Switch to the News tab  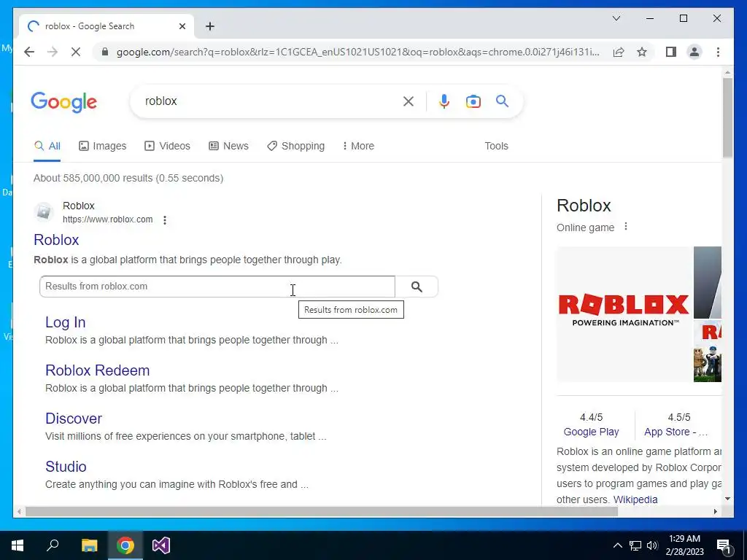tap(228, 146)
